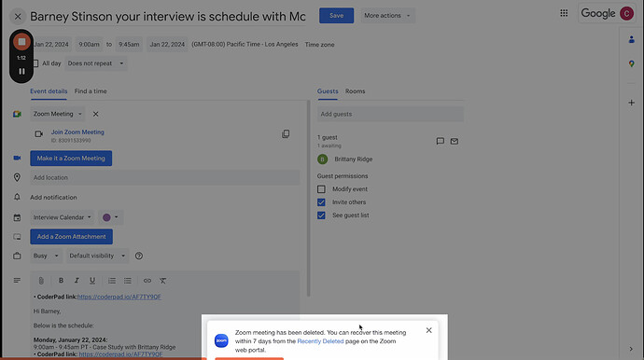
Task: Edit the event title field
Action: 168,17
